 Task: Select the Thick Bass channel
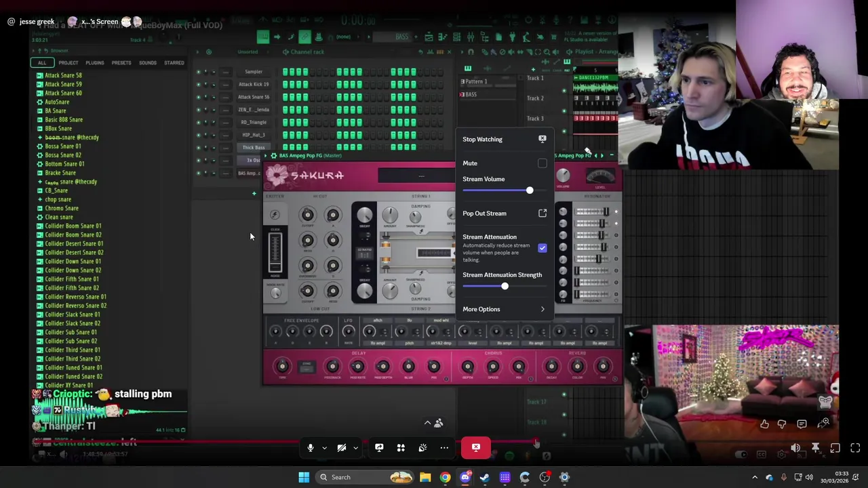254,147
